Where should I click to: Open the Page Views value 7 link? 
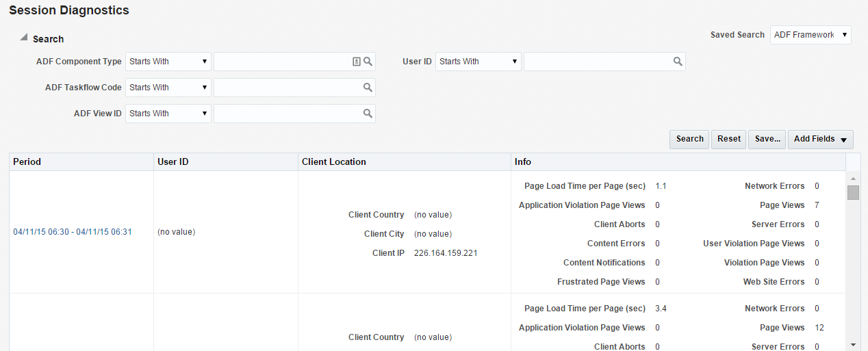[817, 205]
